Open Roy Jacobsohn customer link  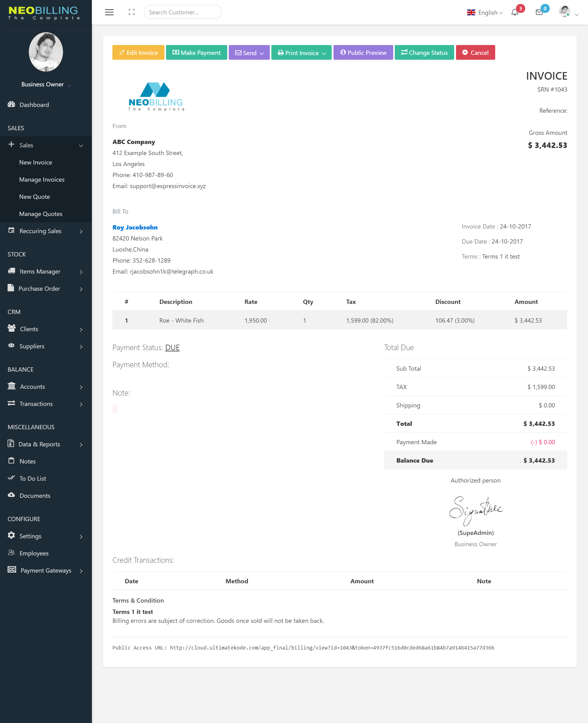pyautogui.click(x=135, y=227)
